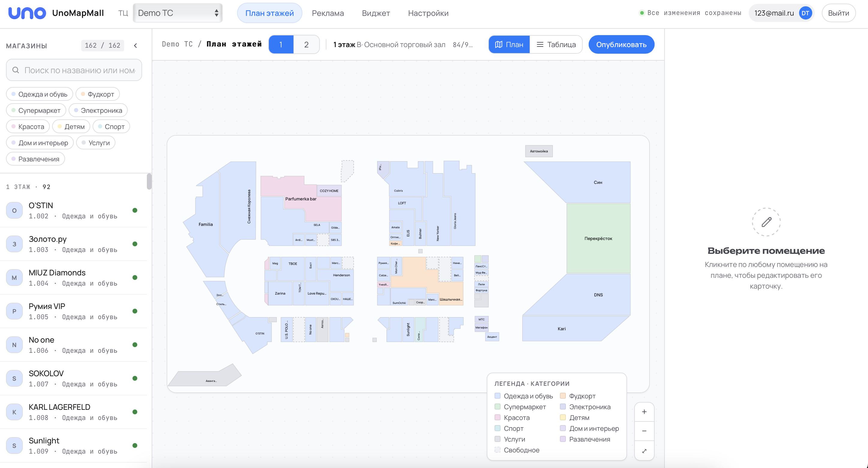Select the Familia store on the plan
This screenshot has height=468, width=868.
click(x=206, y=224)
